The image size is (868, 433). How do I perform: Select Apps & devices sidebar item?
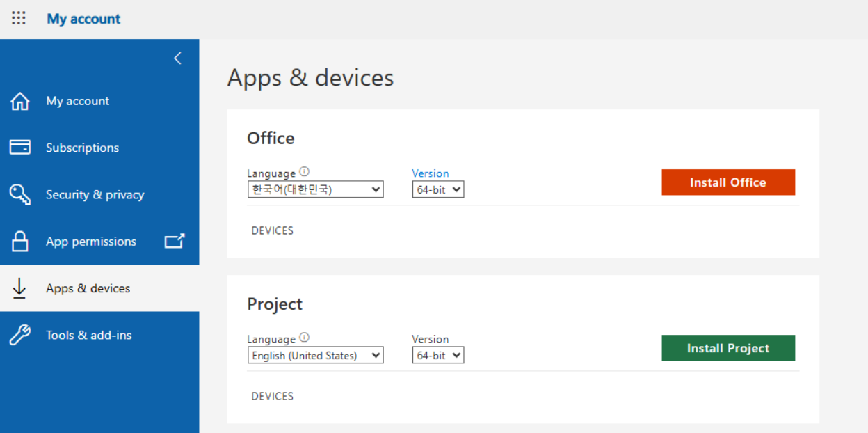99,288
